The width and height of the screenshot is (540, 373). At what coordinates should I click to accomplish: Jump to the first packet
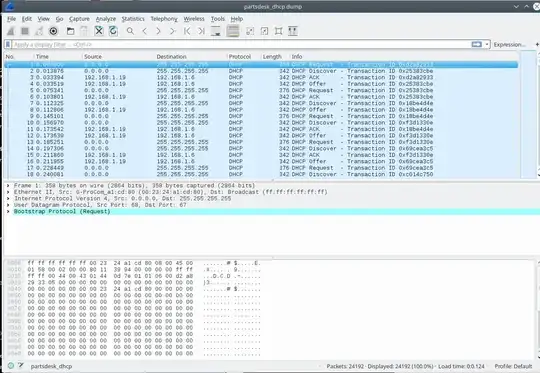[187, 31]
